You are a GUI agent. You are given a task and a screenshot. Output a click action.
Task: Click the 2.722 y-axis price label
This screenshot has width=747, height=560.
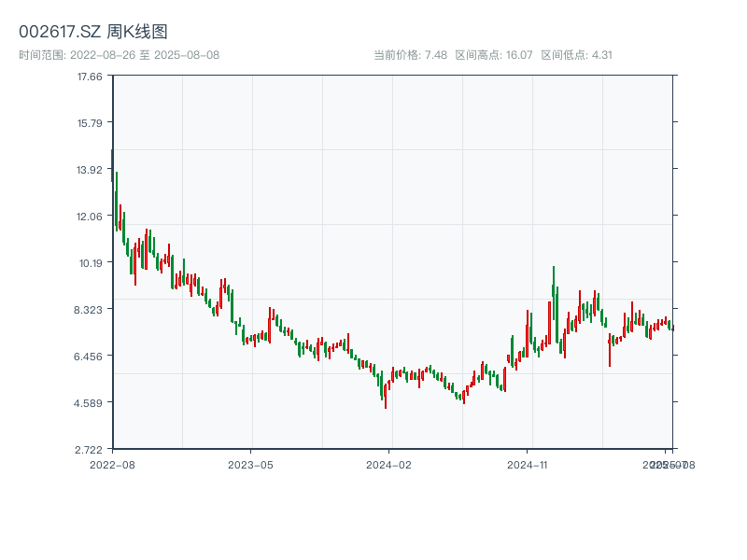(90, 450)
